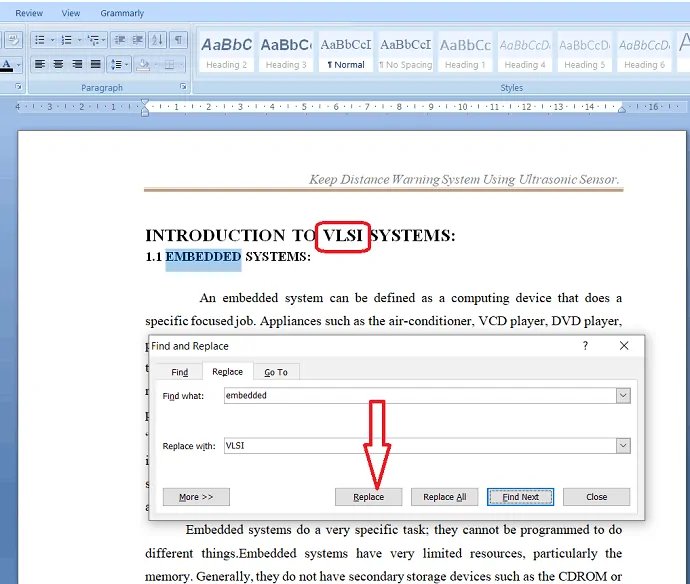Image resolution: width=690 pixels, height=584 pixels.
Task: Click the font color A icon
Action: (6, 65)
